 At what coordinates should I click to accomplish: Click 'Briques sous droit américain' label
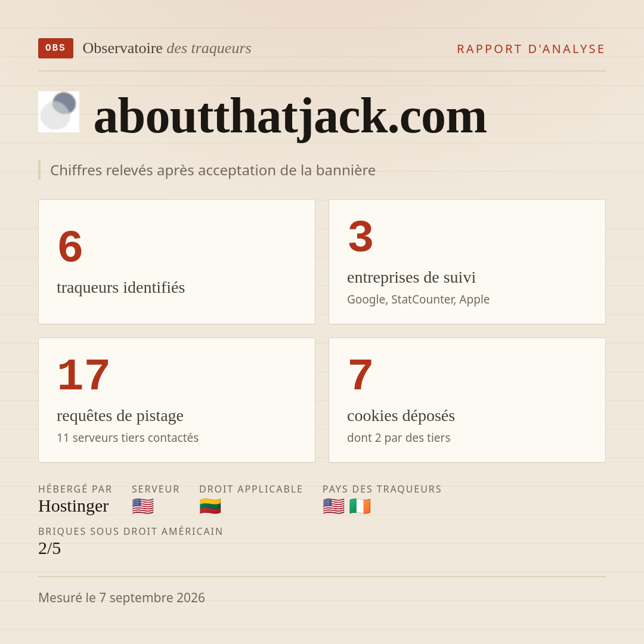(130, 531)
